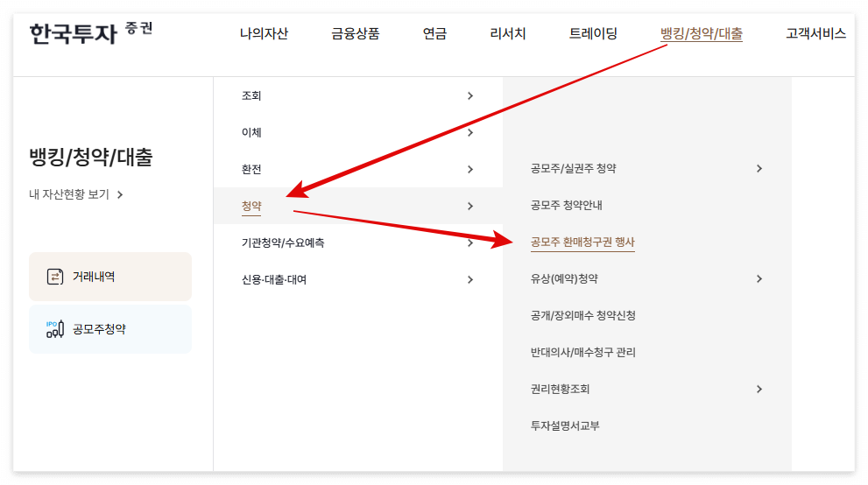Open 공모주 청약안내 link
This screenshot has width=868, height=485.
tap(567, 205)
